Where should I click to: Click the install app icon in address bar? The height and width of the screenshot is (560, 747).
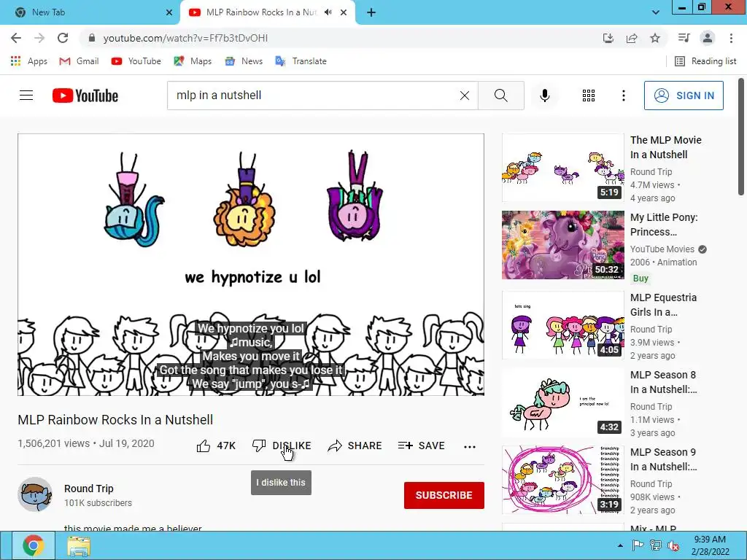pos(608,38)
